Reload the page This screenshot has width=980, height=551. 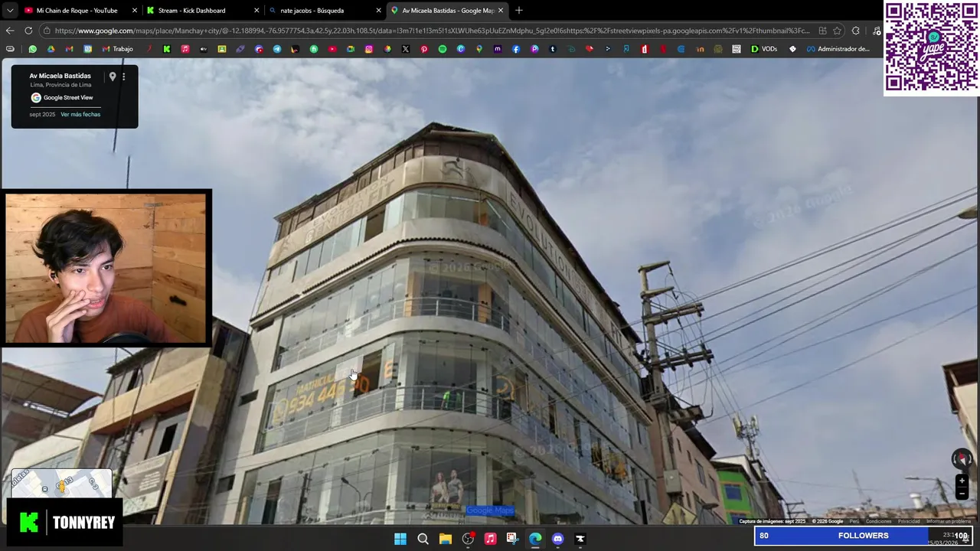point(28,31)
